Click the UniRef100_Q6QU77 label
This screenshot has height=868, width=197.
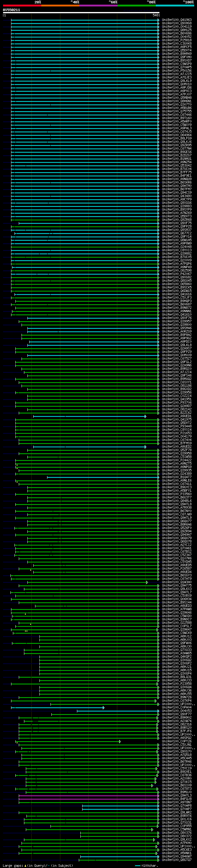click(x=177, y=521)
